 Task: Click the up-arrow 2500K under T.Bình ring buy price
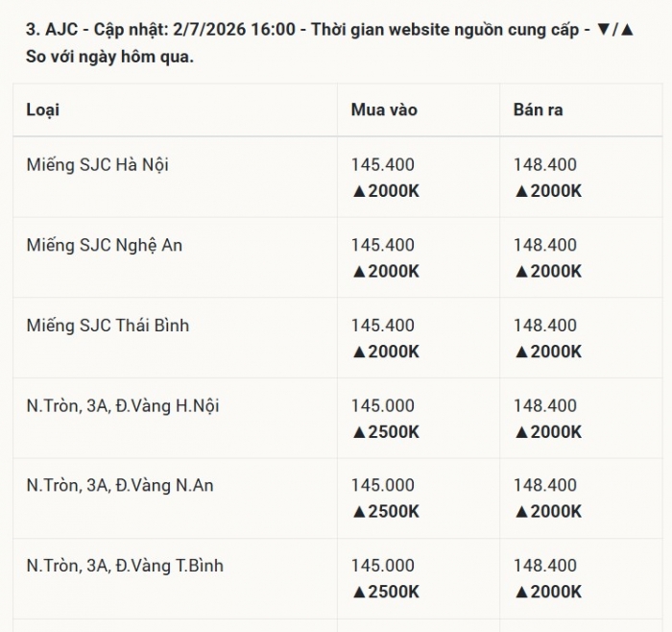[385, 592]
